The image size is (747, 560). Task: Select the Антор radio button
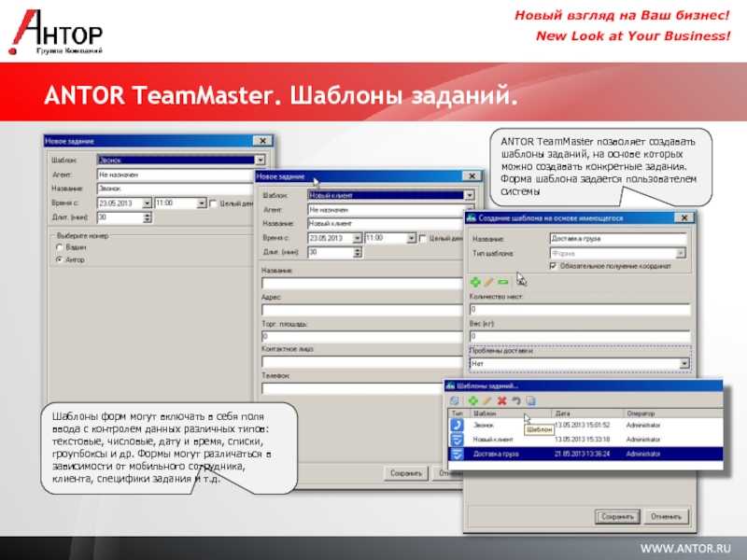pyautogui.click(x=59, y=260)
